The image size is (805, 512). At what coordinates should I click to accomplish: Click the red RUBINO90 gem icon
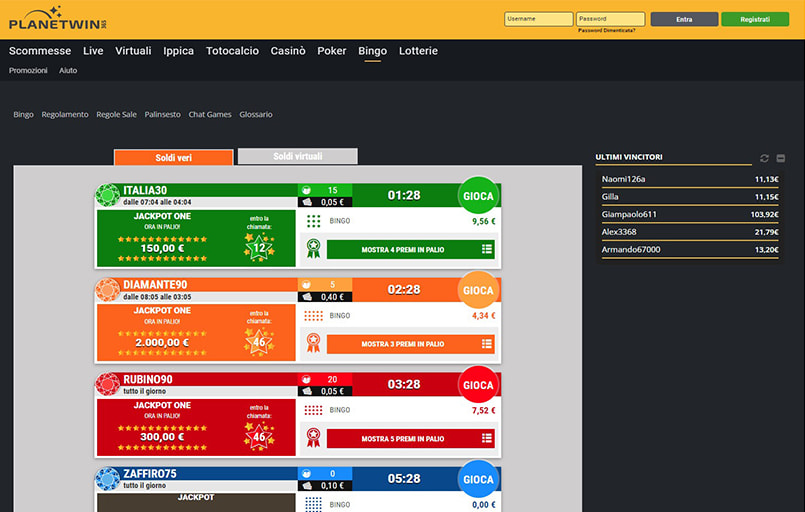coord(107,384)
